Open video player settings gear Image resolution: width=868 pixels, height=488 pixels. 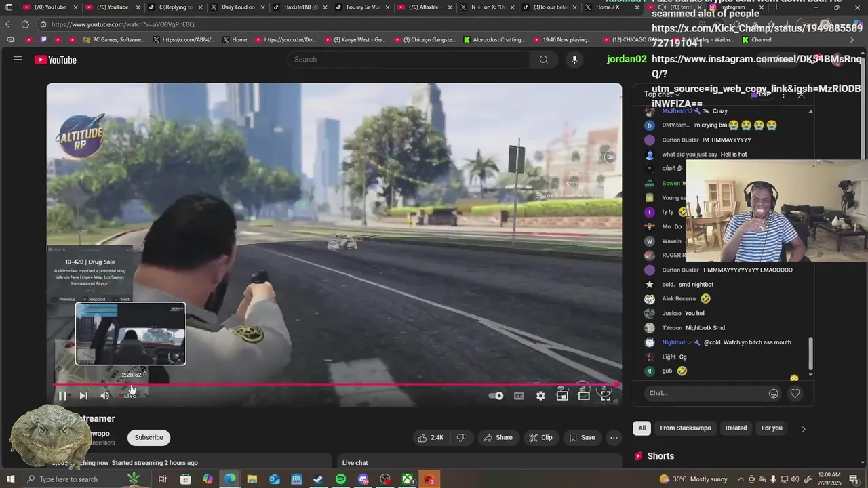(x=540, y=396)
